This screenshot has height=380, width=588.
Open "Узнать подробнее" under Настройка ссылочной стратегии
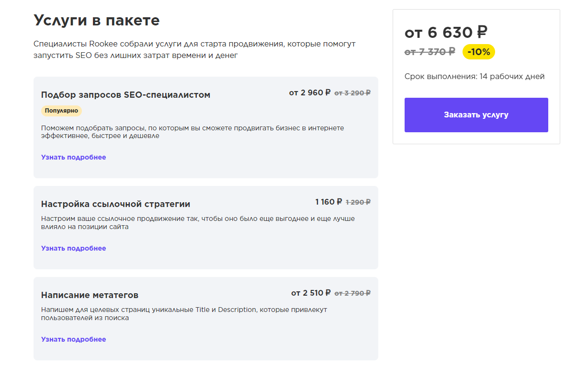pyautogui.click(x=73, y=248)
